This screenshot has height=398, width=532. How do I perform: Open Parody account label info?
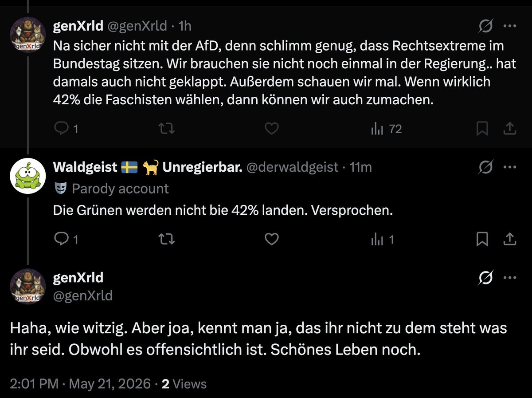(x=111, y=189)
